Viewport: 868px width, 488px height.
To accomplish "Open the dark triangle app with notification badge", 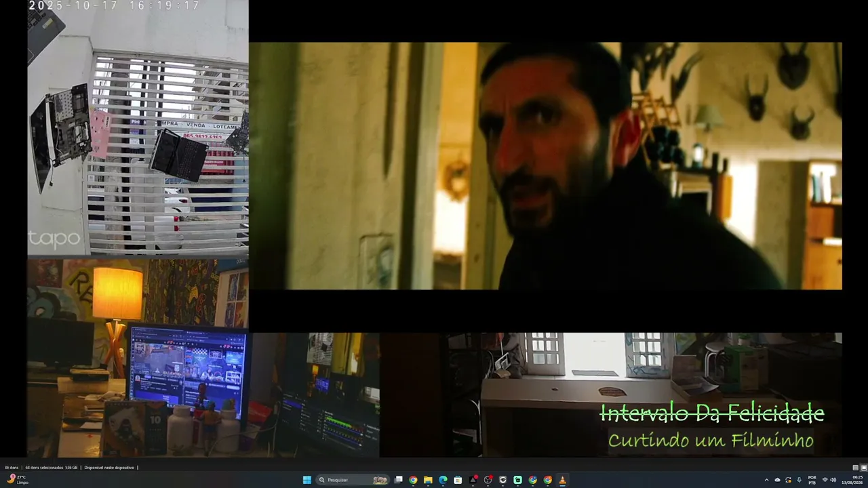I will coord(473,480).
